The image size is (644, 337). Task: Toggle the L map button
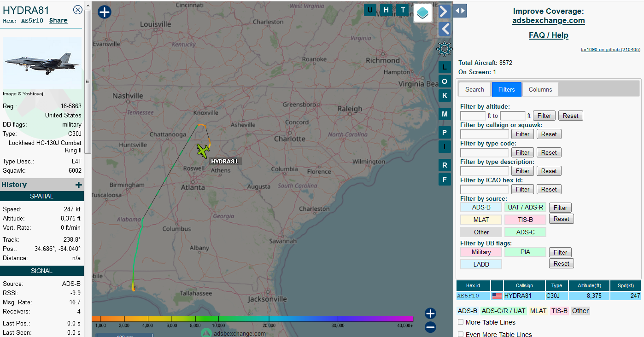[445, 67]
